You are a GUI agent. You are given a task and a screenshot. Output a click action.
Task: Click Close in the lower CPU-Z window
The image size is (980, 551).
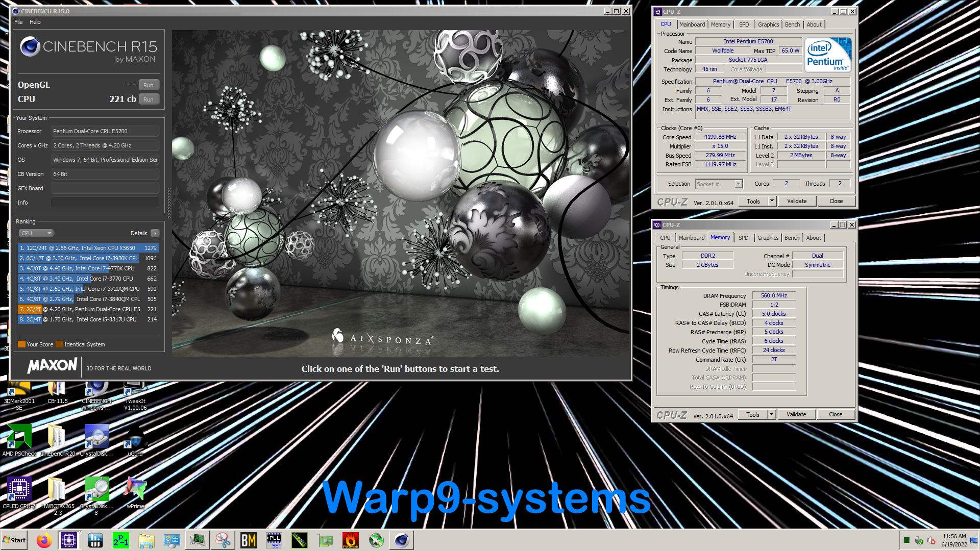[836, 415]
